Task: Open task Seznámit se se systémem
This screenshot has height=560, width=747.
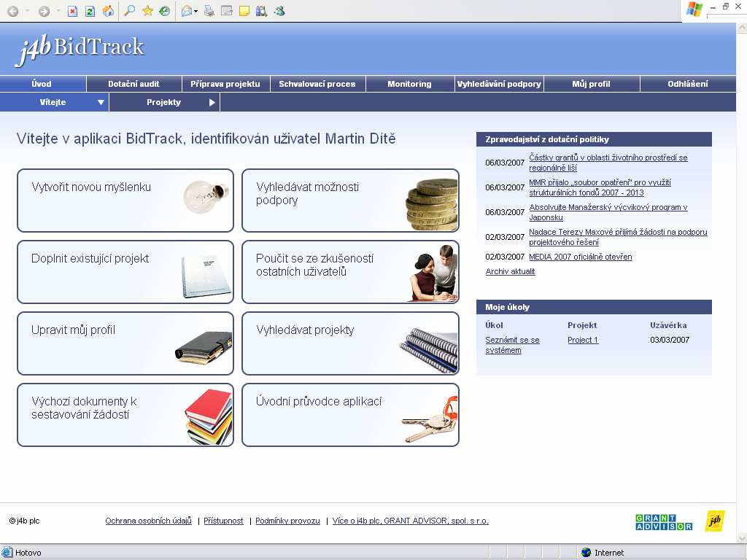Action: coord(513,345)
